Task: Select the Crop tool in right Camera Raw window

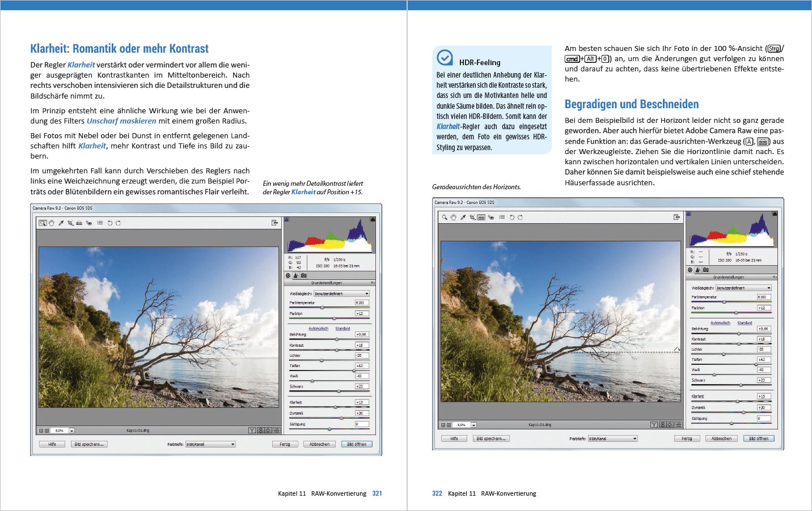Action: tap(472, 218)
